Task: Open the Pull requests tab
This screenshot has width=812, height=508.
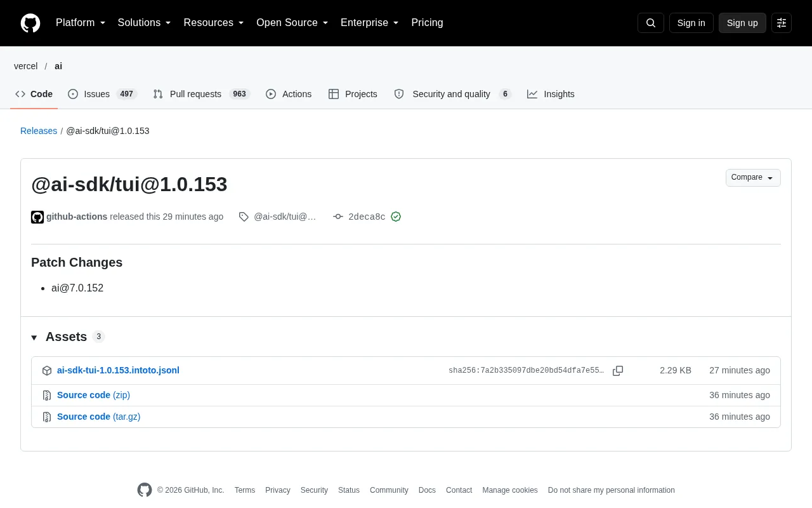Action: [201, 94]
